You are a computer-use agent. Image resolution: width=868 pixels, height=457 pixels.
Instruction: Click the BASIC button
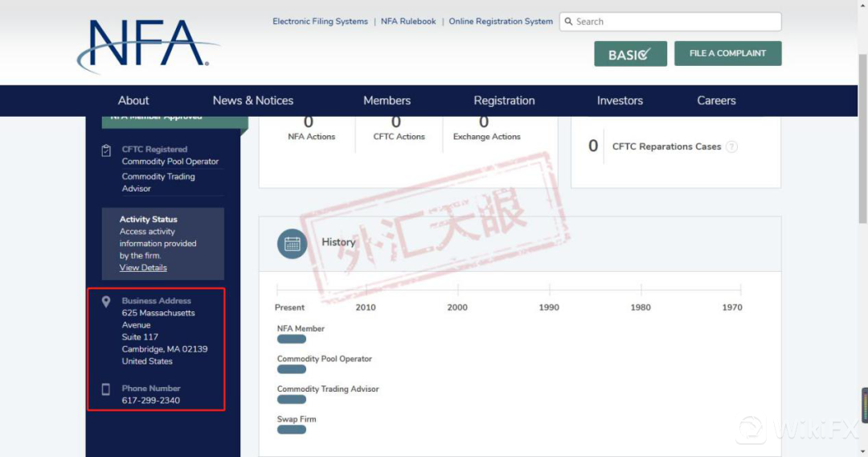point(631,54)
